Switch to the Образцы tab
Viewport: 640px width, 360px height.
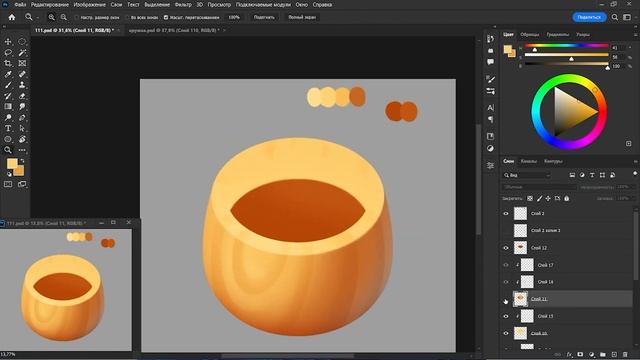530,35
